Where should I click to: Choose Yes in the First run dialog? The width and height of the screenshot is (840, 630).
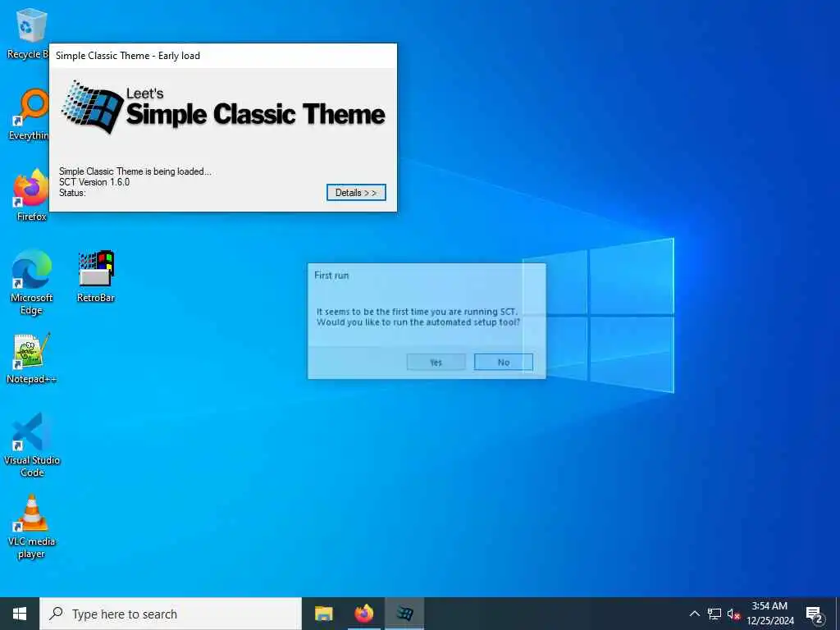point(436,362)
